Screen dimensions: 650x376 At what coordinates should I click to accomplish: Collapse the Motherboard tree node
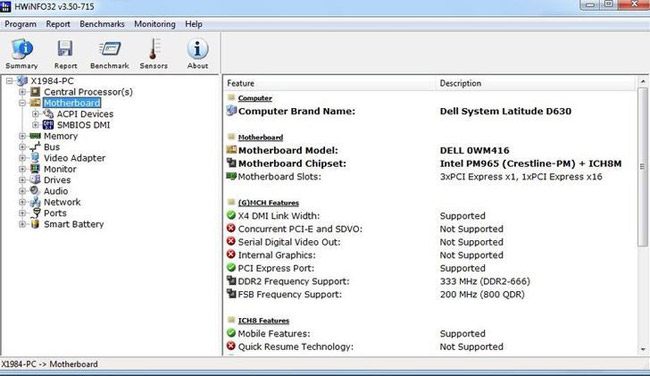pyautogui.click(x=22, y=103)
